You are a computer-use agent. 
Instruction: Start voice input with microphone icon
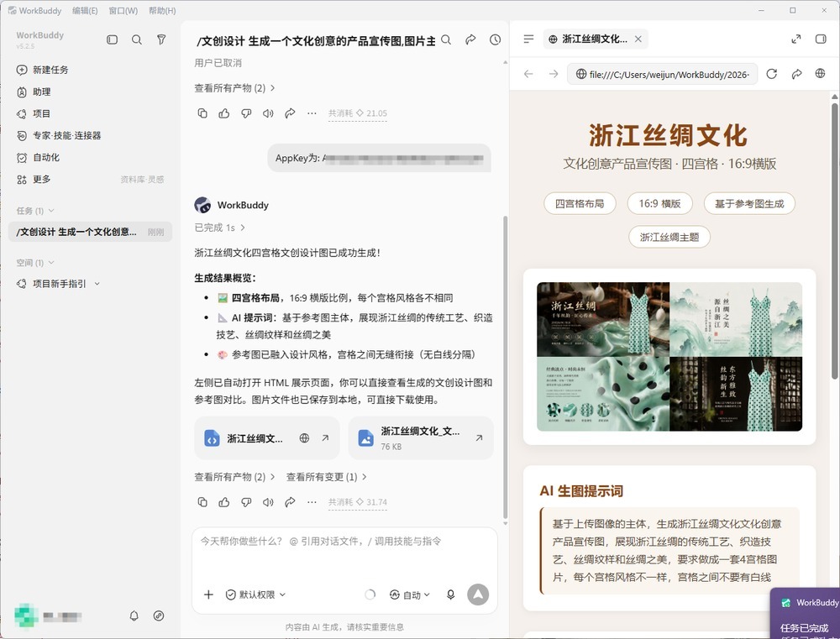click(x=450, y=594)
